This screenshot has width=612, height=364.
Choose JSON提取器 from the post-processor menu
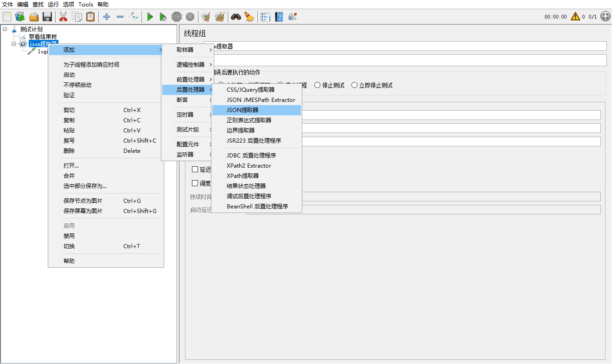pyautogui.click(x=256, y=110)
